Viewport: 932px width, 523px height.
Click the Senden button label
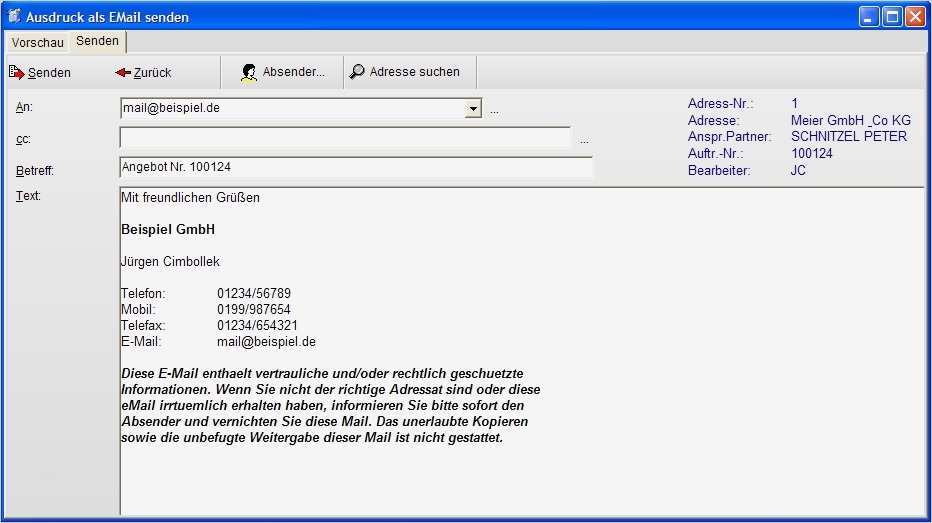click(49, 73)
